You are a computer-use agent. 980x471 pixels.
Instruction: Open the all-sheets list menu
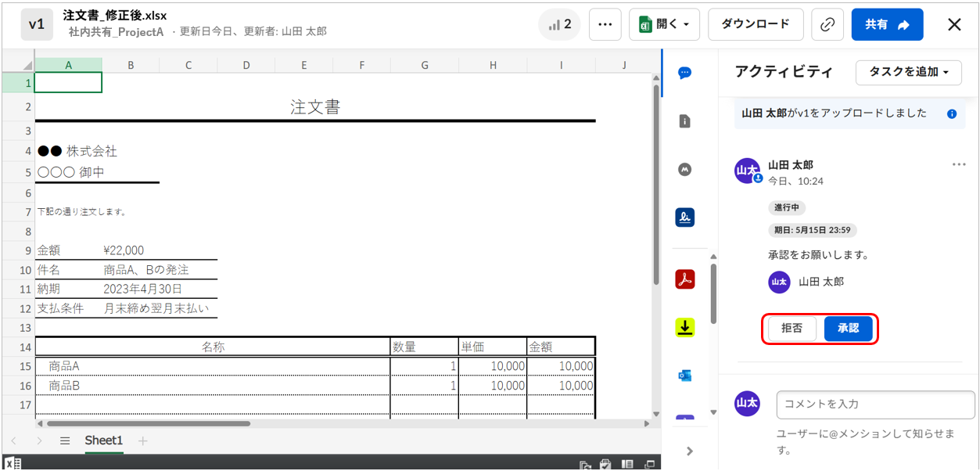[x=65, y=440]
